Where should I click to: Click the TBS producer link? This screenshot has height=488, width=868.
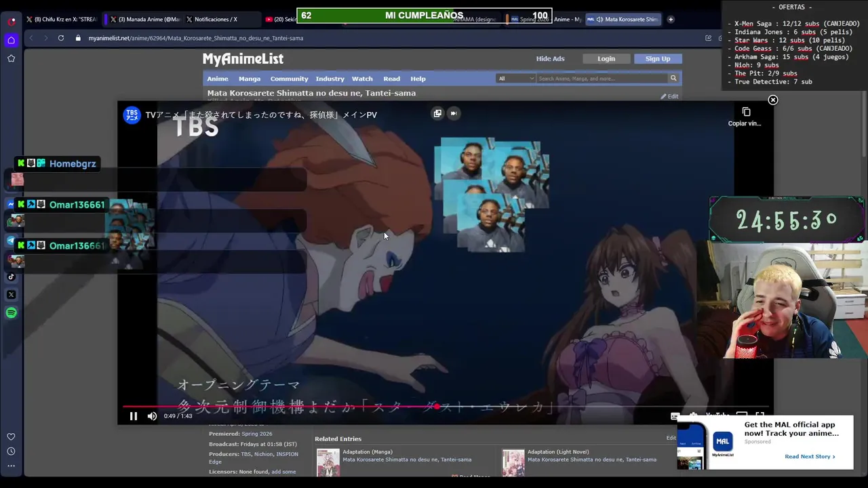(246, 454)
